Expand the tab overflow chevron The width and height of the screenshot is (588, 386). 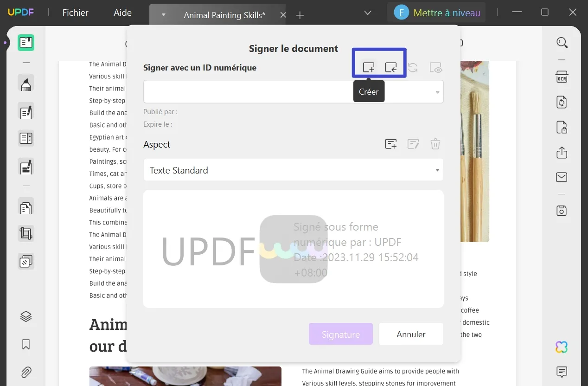point(368,13)
